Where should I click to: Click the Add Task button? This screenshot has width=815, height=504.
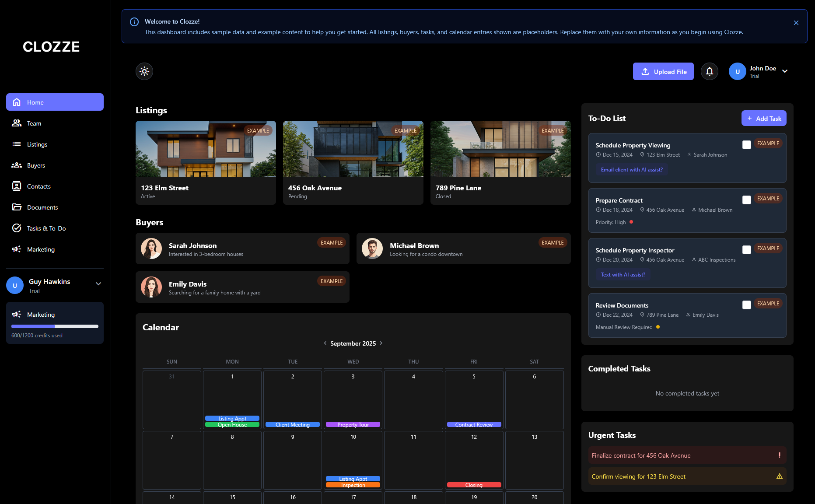click(764, 118)
